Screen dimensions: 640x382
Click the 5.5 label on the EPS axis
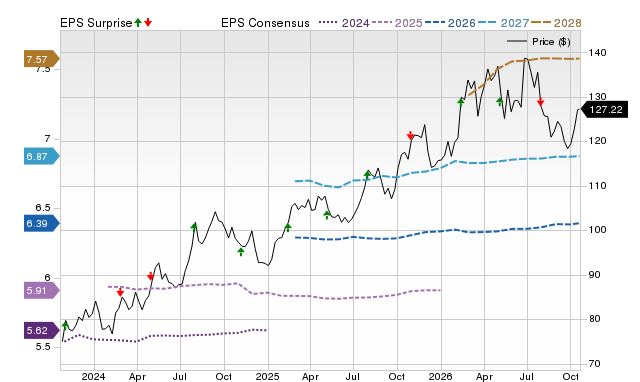point(42,346)
